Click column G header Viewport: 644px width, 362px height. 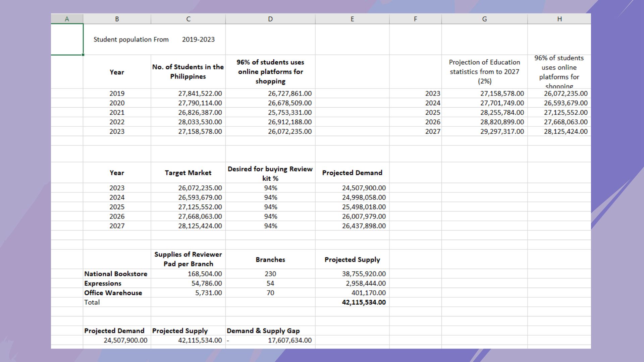point(484,19)
